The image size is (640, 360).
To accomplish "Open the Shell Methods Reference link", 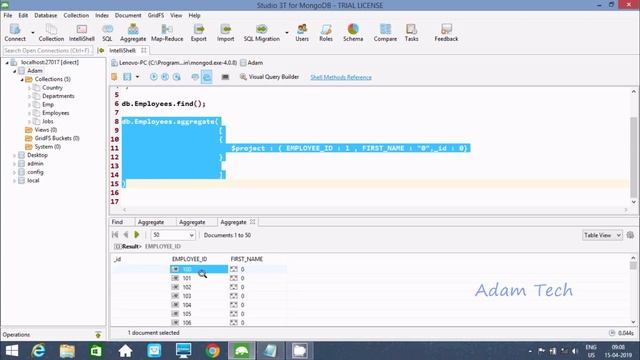I will point(341,77).
